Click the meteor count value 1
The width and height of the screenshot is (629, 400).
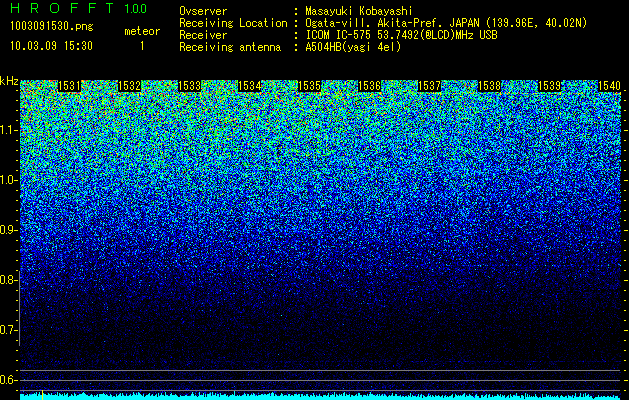[142, 46]
